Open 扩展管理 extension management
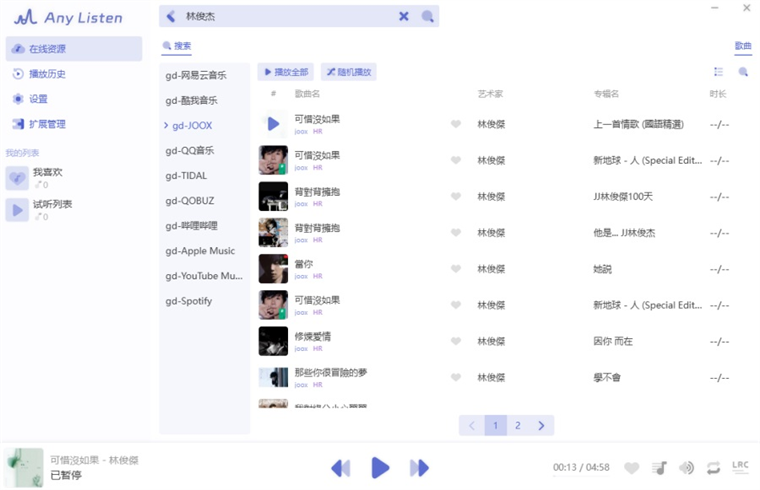The image size is (760, 490). click(74, 124)
